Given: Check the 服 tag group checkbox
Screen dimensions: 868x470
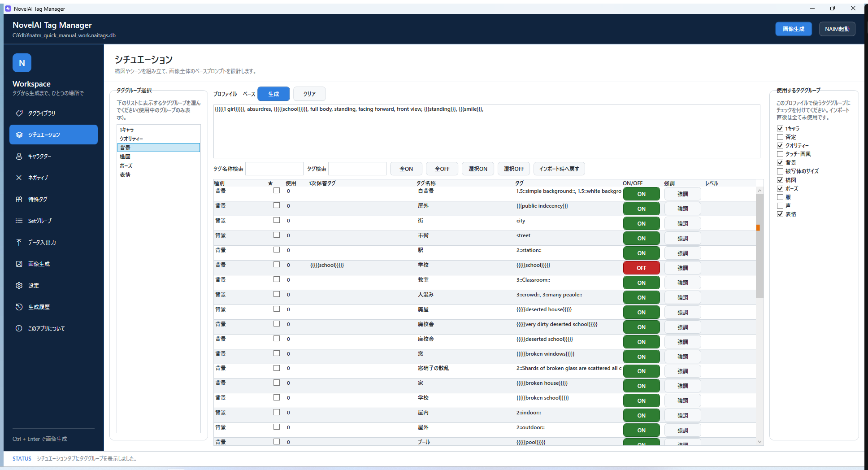Looking at the screenshot, I should point(780,197).
